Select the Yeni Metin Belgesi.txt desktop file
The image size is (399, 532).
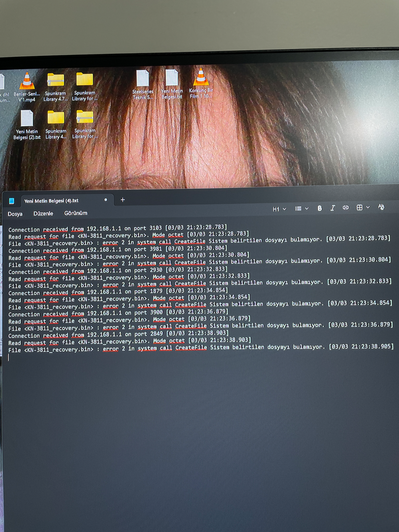click(x=172, y=84)
